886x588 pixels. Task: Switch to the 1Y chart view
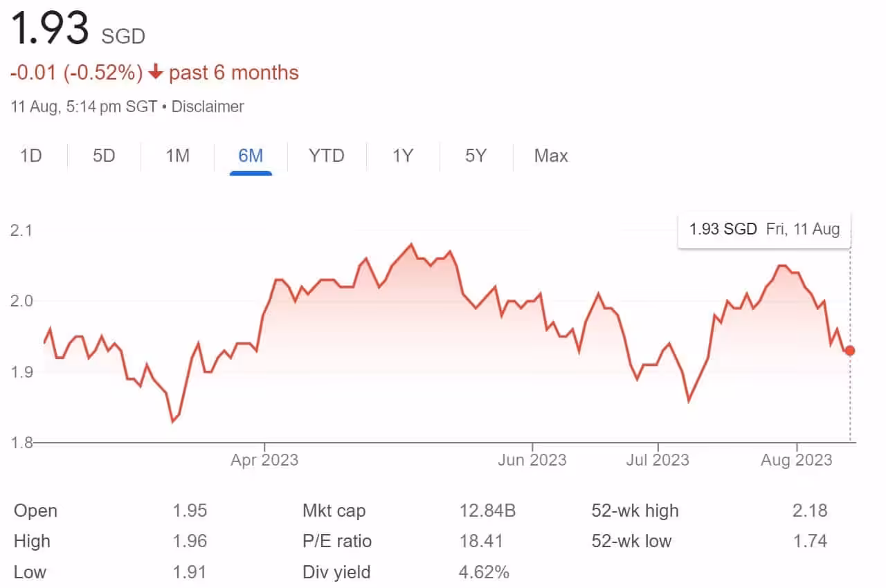point(403,156)
